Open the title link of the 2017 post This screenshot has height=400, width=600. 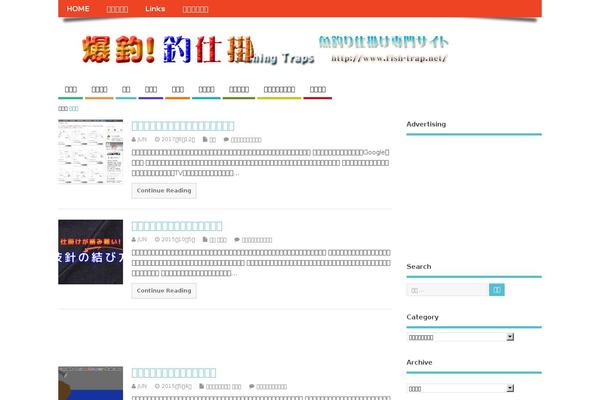point(183,126)
